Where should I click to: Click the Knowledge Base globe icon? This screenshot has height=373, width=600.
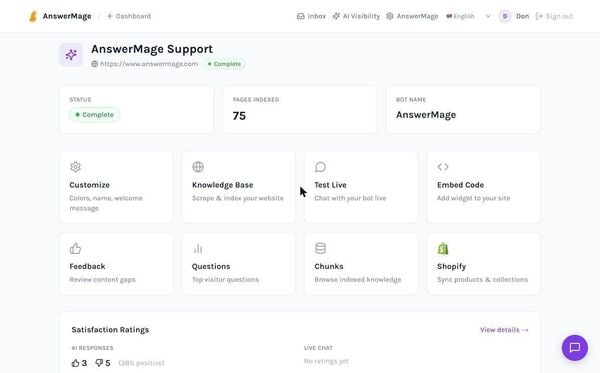point(198,167)
